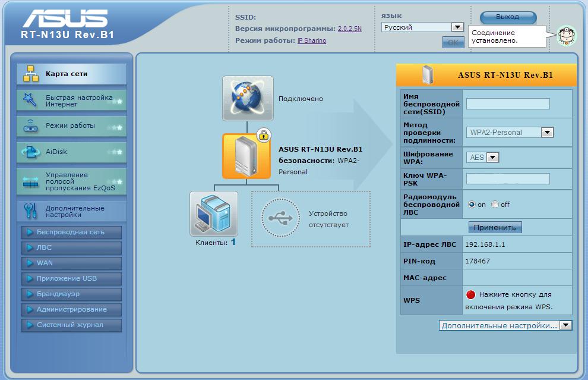Image resolution: width=588 pixels, height=380 pixels.
Task: Open the Беспроводная сеть menu item
Action: tap(71, 232)
